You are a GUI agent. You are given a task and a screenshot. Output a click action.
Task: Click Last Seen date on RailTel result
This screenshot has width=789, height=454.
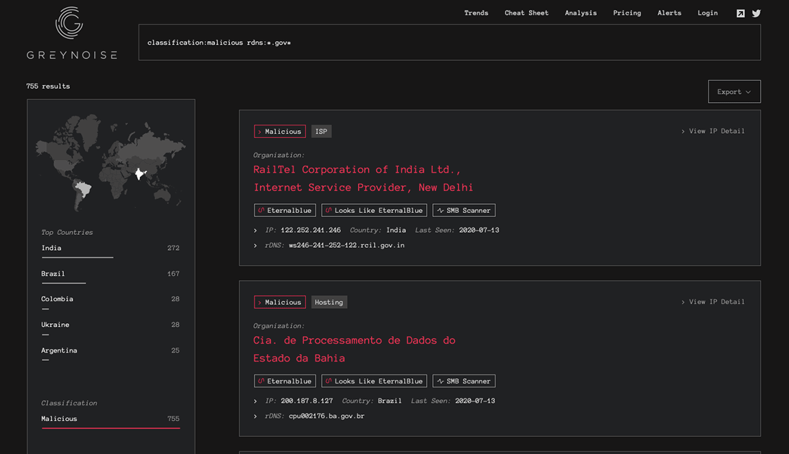coord(479,230)
